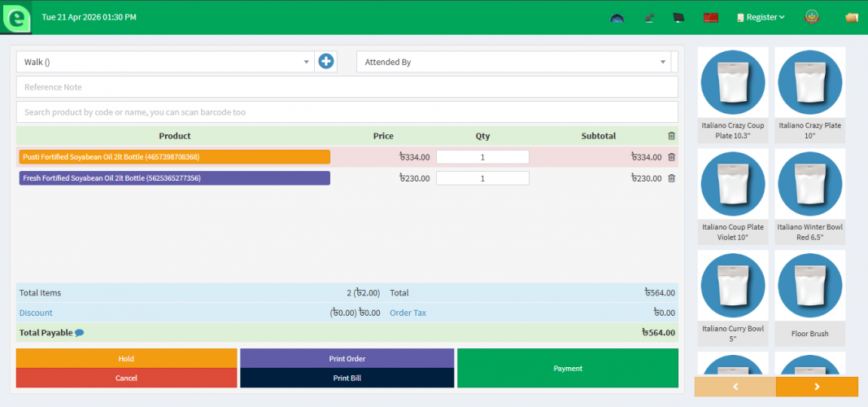The height and width of the screenshot is (407, 868).
Task: Click the Print Bill button
Action: (x=347, y=379)
